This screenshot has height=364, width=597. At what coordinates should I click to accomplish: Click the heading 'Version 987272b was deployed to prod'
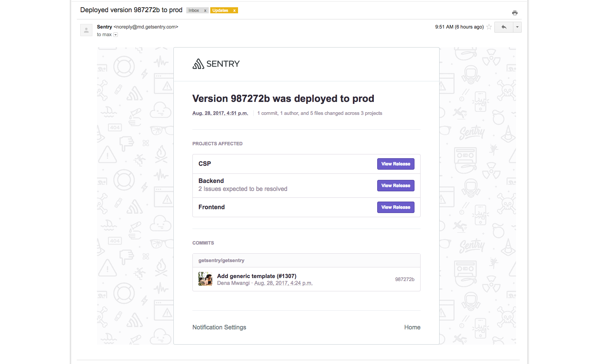[x=283, y=99]
